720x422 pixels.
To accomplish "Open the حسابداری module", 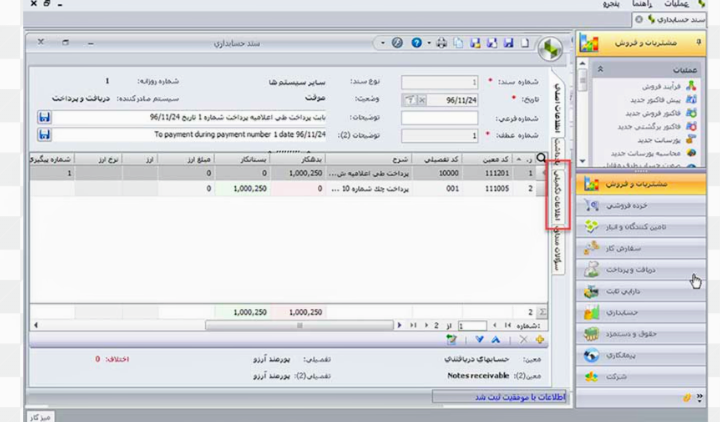I will pos(641,312).
